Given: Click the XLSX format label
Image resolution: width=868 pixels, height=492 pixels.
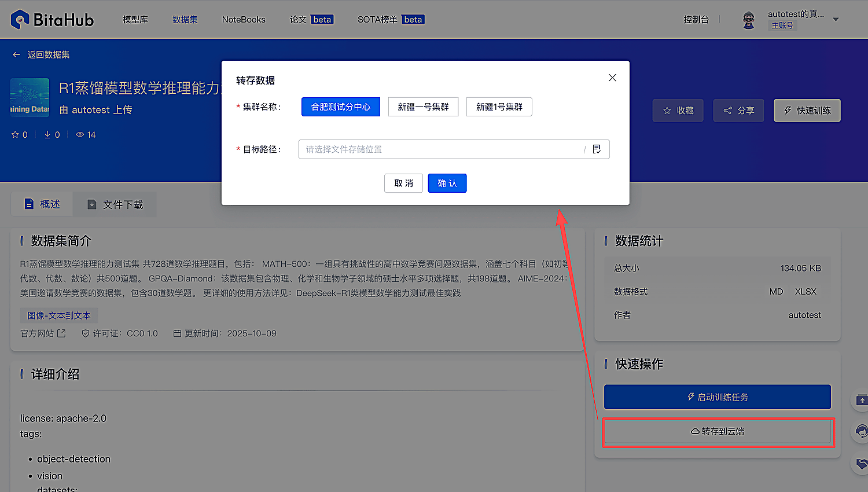Looking at the screenshot, I should click(x=806, y=292).
